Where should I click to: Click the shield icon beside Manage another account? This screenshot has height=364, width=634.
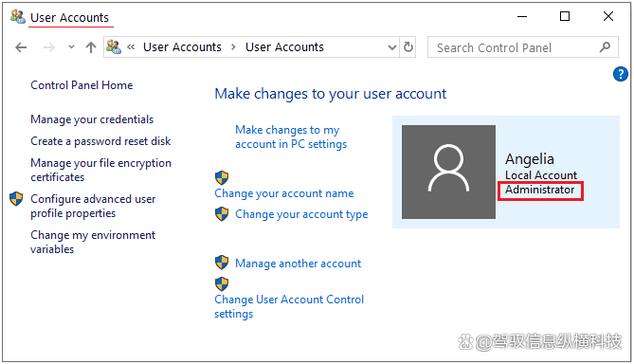[x=222, y=262]
